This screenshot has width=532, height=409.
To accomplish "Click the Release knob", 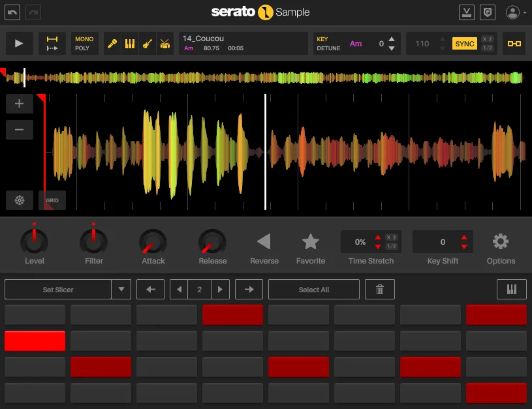I will [x=212, y=242].
